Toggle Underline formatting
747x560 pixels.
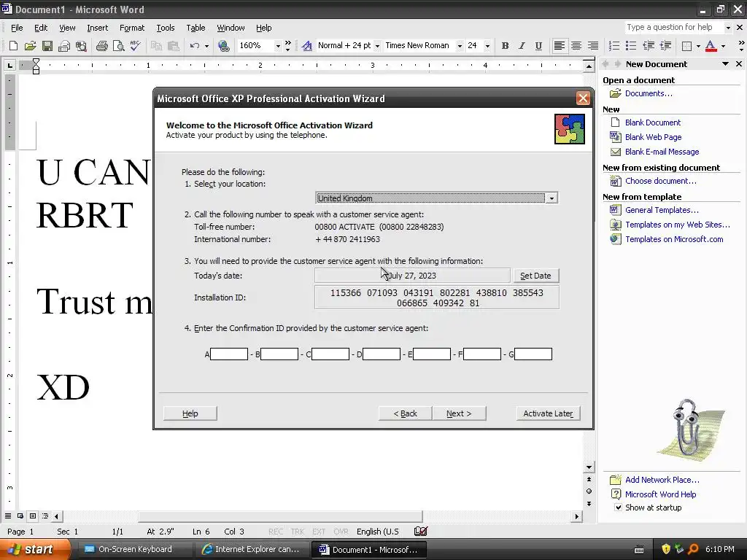538,46
